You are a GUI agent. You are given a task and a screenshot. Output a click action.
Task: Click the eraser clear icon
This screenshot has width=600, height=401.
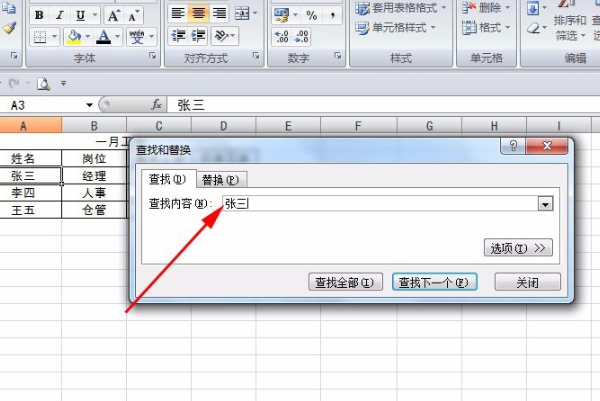[x=533, y=28]
